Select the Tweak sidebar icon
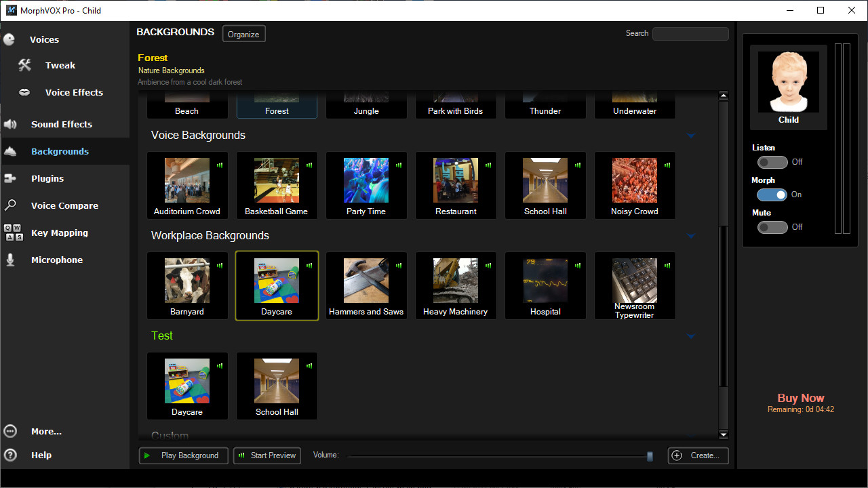 click(x=60, y=65)
